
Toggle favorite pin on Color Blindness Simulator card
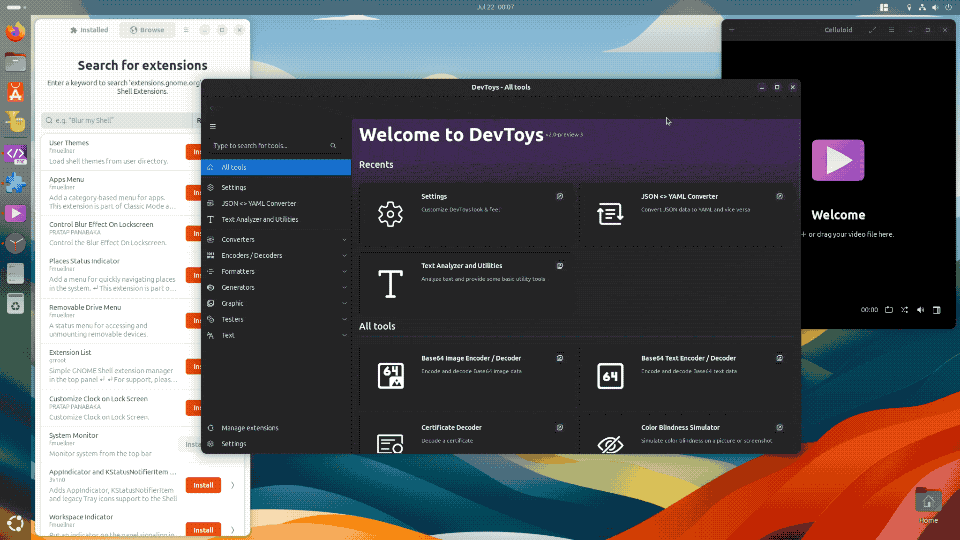pyautogui.click(x=779, y=427)
